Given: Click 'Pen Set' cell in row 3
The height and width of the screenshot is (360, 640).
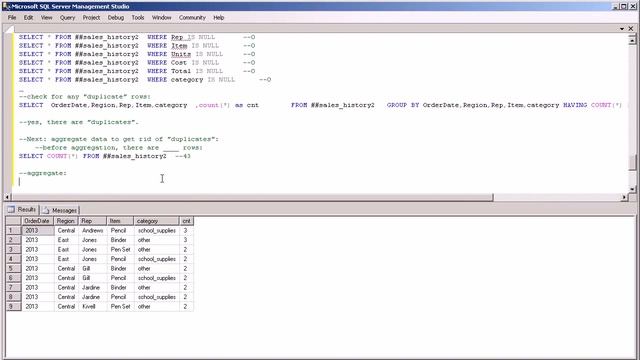Looking at the screenshot, I should point(120,249).
